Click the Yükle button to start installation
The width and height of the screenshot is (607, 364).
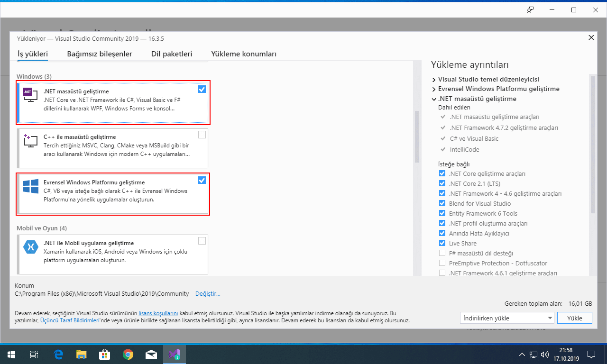pyautogui.click(x=574, y=318)
